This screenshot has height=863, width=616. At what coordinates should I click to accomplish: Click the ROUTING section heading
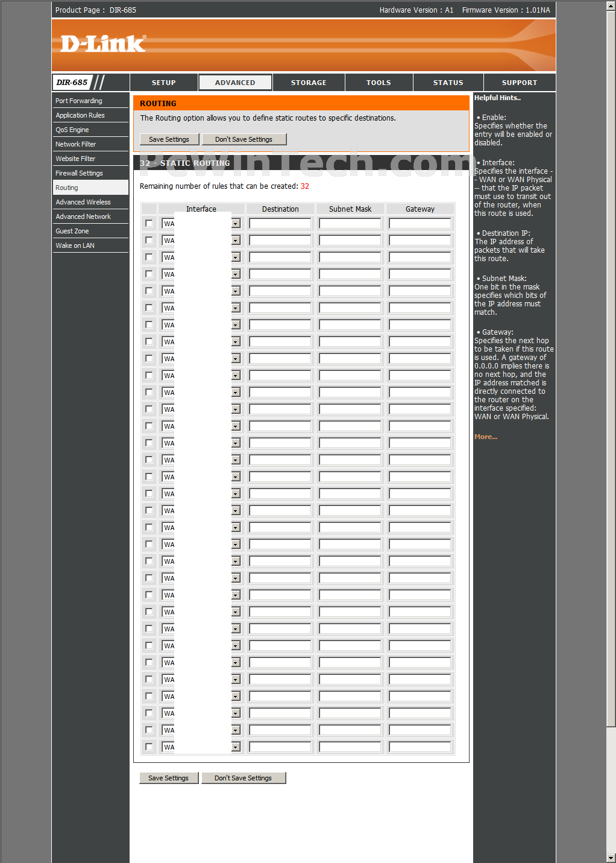point(159,104)
